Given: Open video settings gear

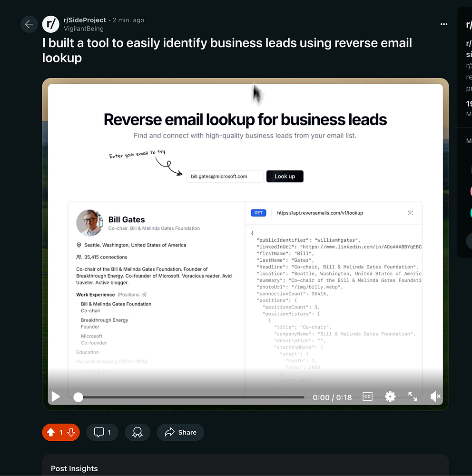Looking at the screenshot, I should [x=390, y=397].
